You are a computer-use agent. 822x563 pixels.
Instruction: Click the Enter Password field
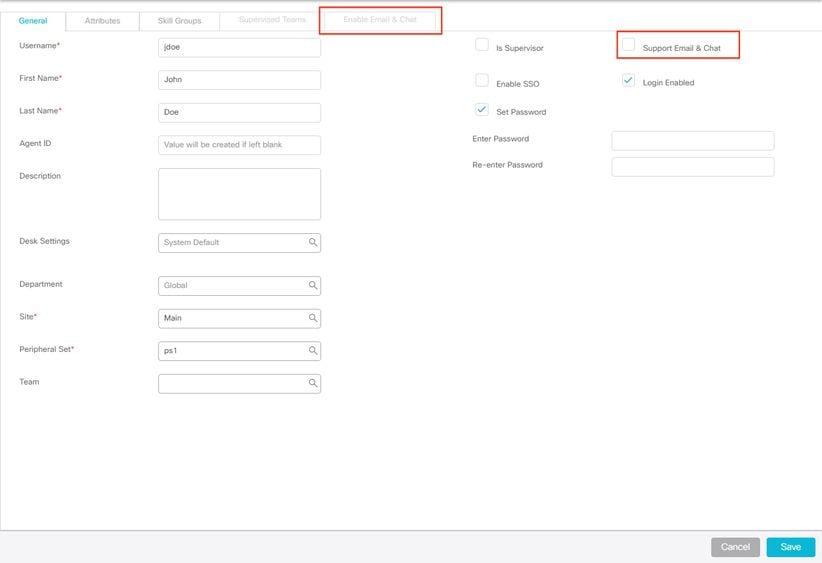(693, 140)
